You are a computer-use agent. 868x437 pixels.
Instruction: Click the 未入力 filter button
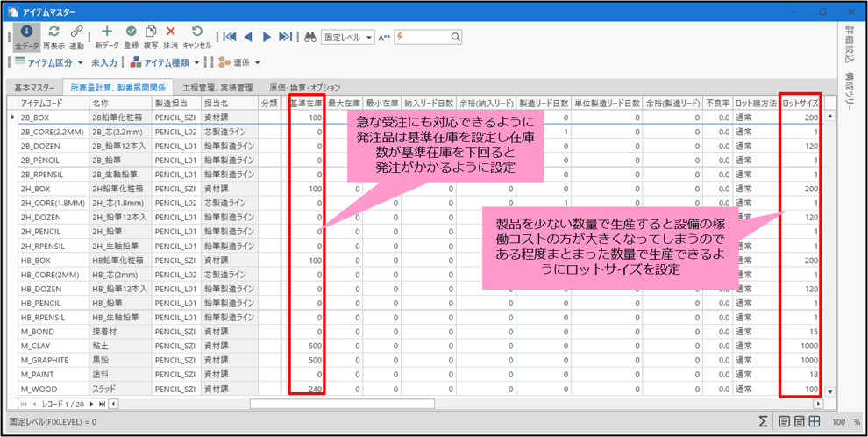point(104,62)
